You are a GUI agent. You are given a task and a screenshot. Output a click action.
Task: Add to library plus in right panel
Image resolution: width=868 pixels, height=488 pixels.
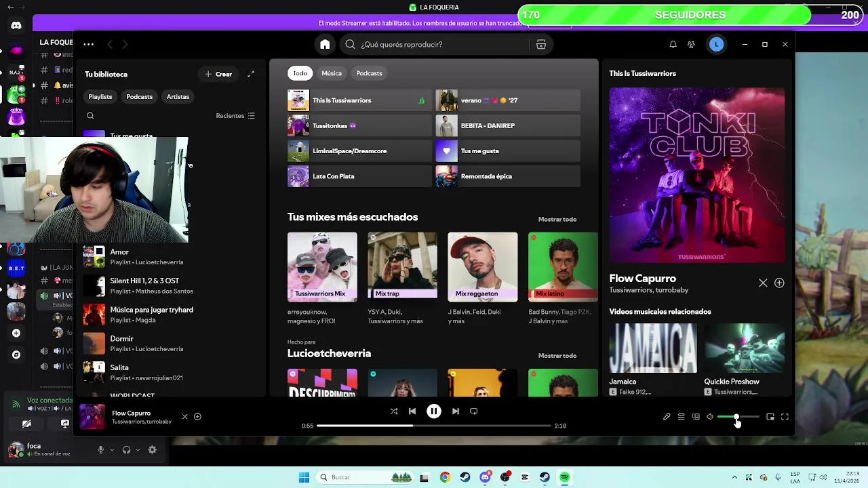coord(779,283)
